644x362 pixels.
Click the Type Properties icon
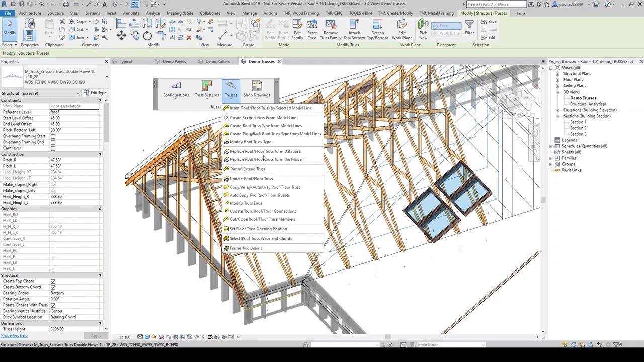pos(29,24)
